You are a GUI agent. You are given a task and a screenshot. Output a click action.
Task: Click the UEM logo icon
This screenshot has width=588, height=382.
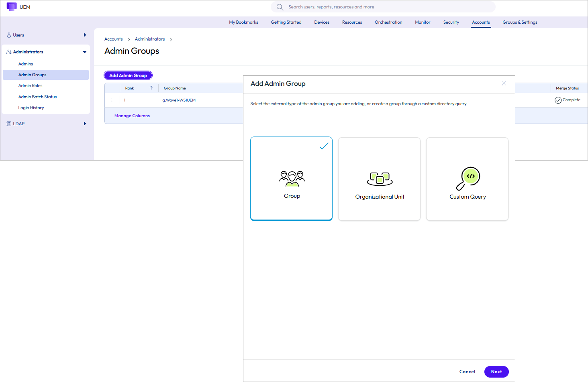click(12, 7)
